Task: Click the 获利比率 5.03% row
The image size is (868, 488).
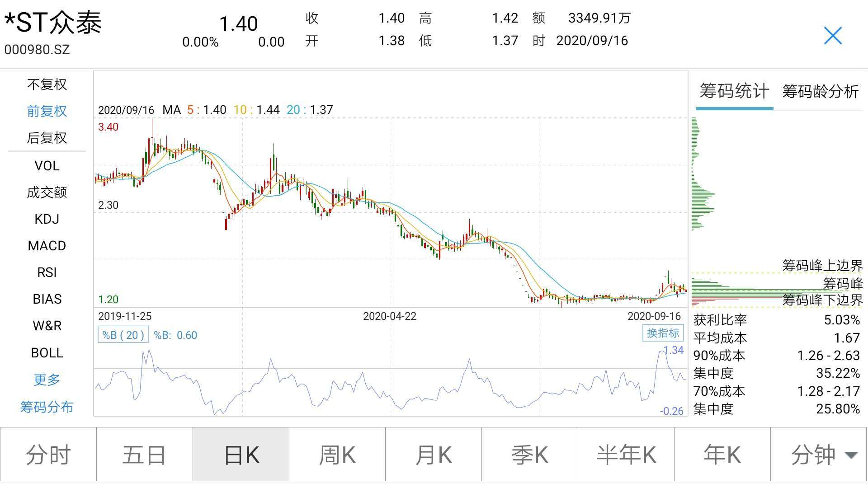Action: click(776, 320)
